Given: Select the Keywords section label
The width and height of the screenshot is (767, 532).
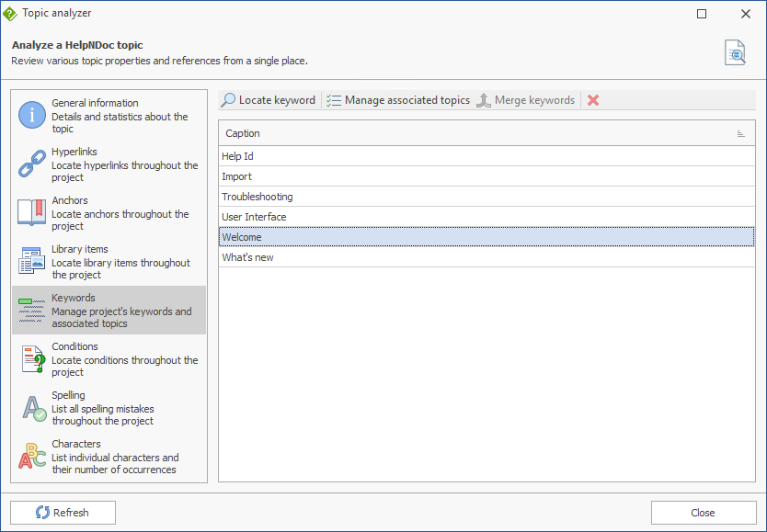Looking at the screenshot, I should (x=74, y=298).
